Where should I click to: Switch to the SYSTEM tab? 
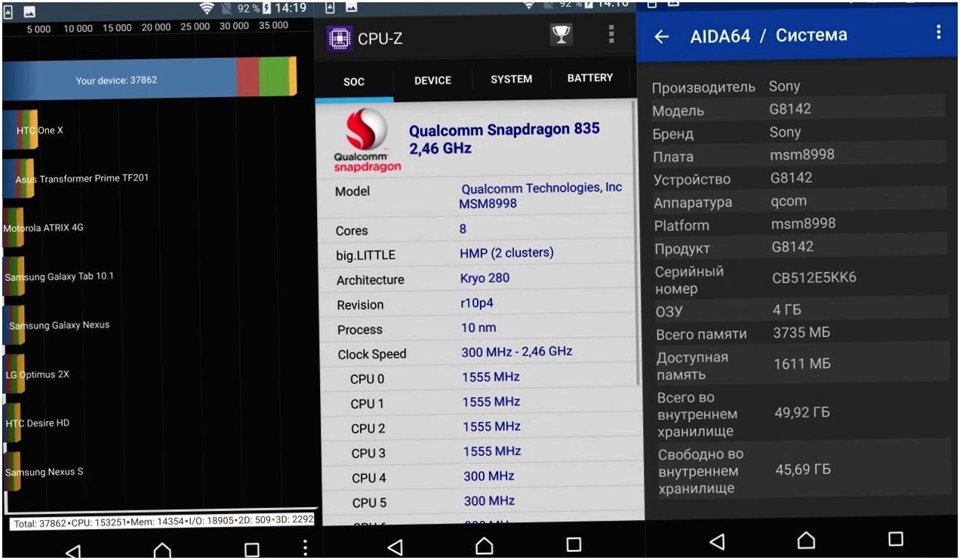coord(511,79)
